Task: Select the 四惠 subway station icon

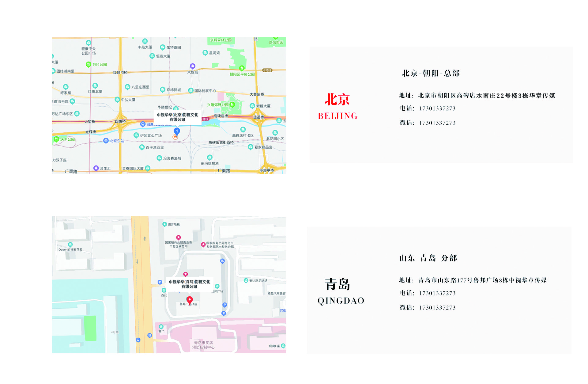Action: point(143,124)
